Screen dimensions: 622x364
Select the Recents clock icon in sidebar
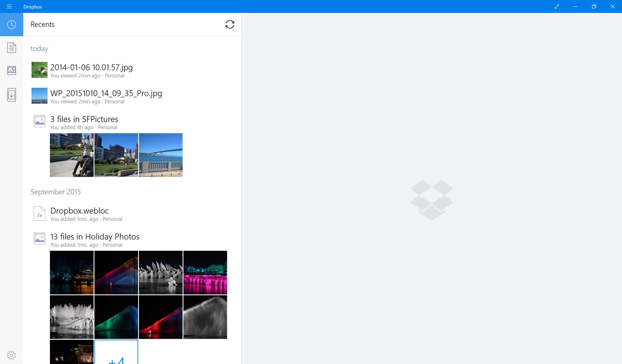click(x=12, y=24)
